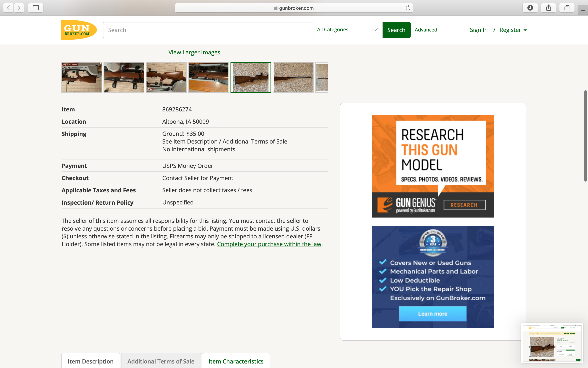This screenshot has height=368, width=588.
Task: Select sixth thumbnail showing rifle barrel
Action: click(x=293, y=77)
